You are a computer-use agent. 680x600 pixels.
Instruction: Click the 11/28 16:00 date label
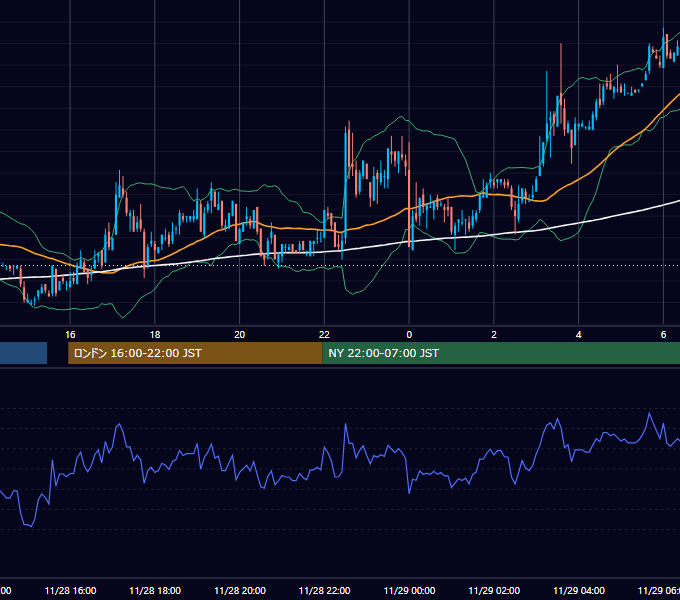tap(70, 590)
